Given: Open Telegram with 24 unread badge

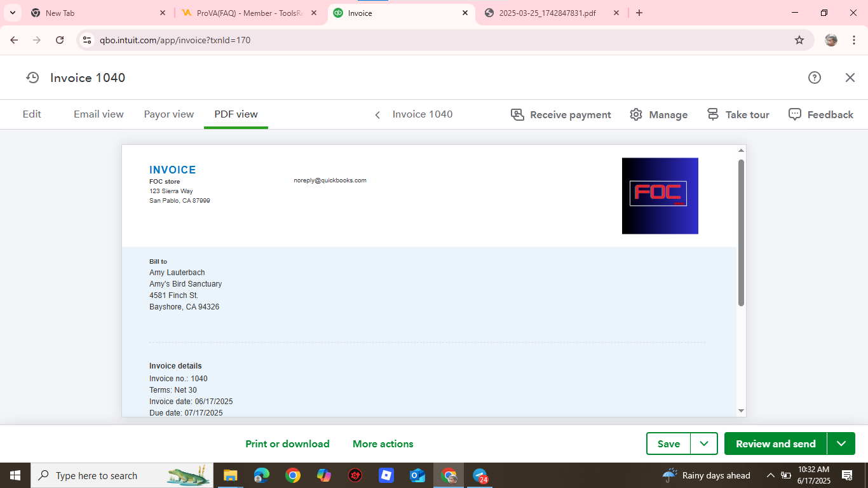Looking at the screenshot, I should [x=480, y=475].
